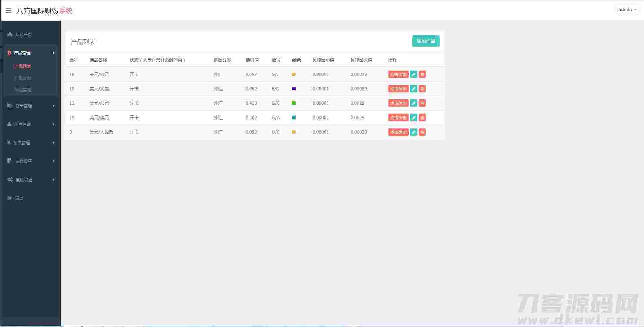Click the 添加产品 button
Screen dimensions: 644x327
pos(426,41)
